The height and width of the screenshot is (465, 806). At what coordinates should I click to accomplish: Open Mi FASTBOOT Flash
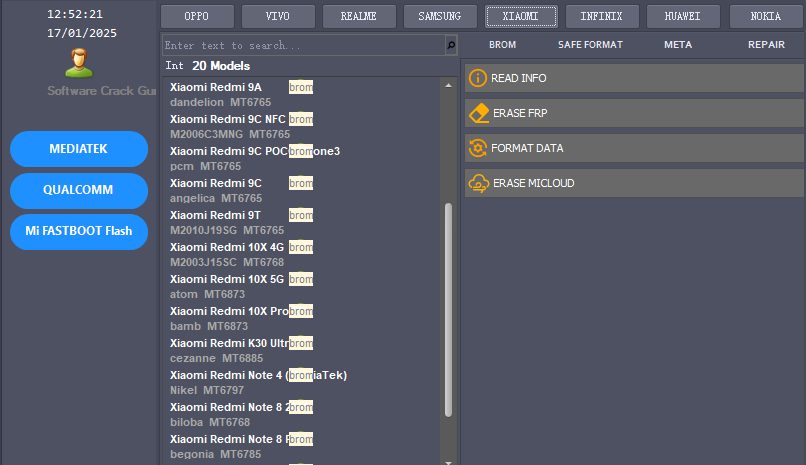click(78, 231)
